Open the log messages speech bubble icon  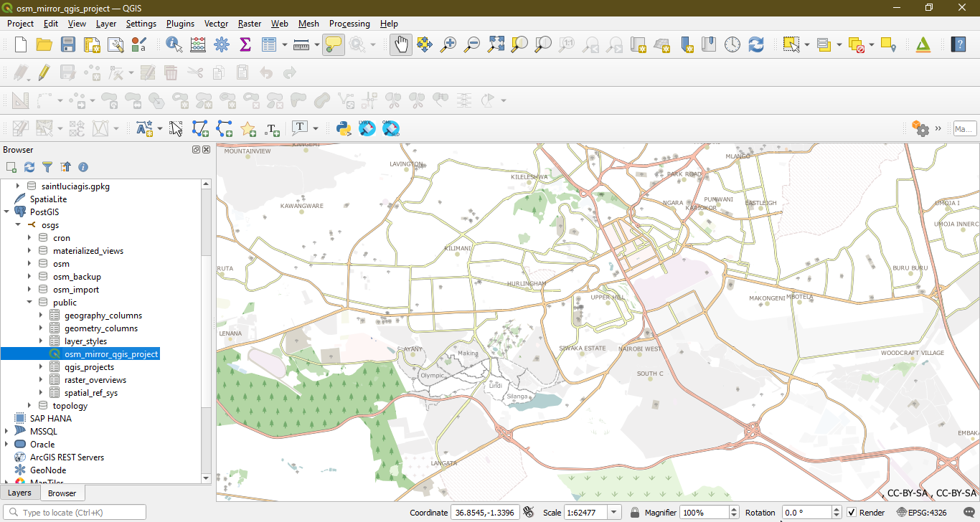click(x=968, y=513)
